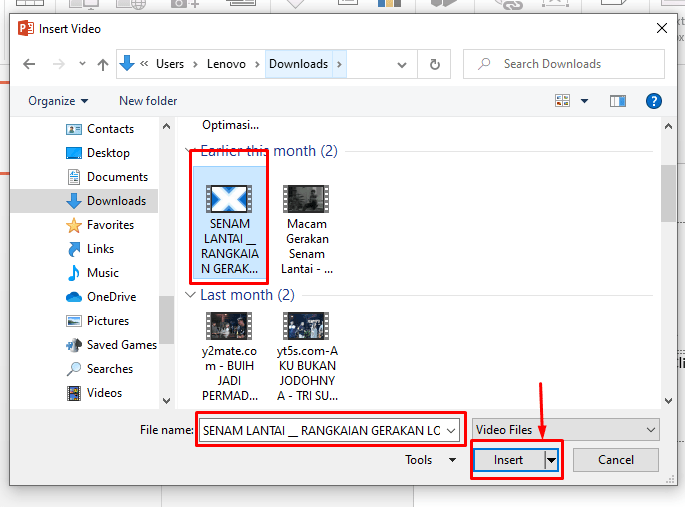This screenshot has height=507, width=685.
Task: Collapse the Last month group
Action: (191, 296)
